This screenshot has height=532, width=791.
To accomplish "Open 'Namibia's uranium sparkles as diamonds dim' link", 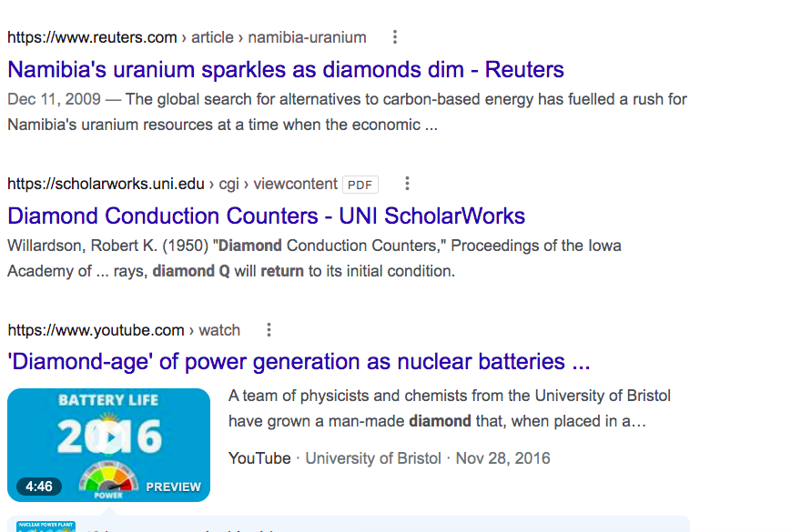I will [286, 69].
